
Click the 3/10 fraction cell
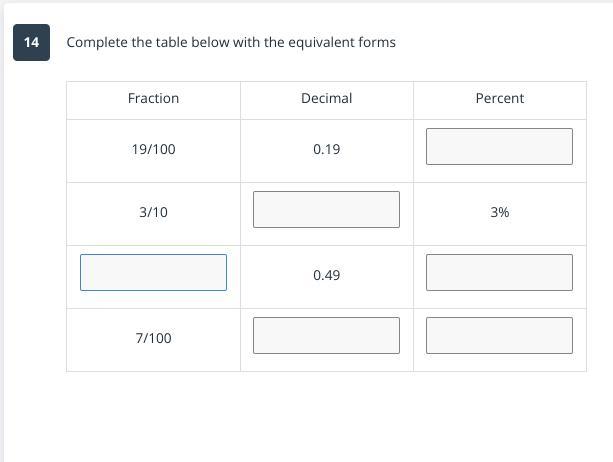pos(153,212)
